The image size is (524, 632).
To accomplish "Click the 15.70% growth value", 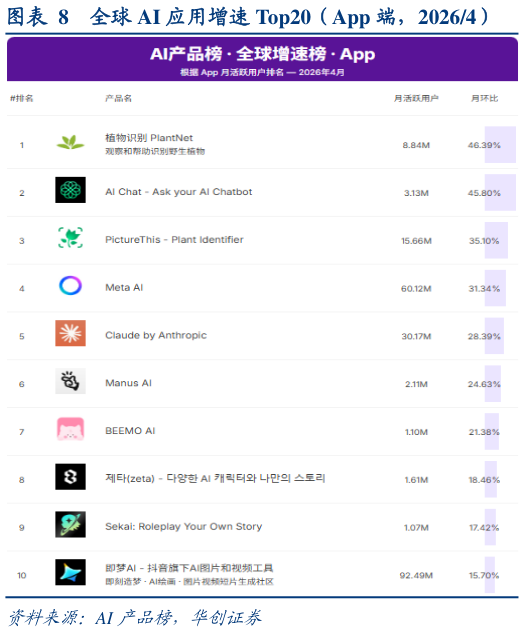I will (x=484, y=576).
